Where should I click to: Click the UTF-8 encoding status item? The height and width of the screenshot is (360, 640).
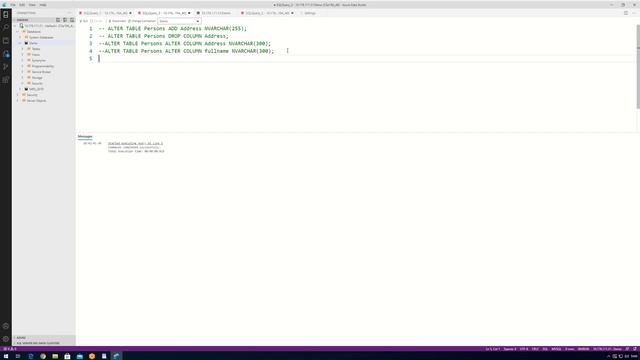point(524,349)
